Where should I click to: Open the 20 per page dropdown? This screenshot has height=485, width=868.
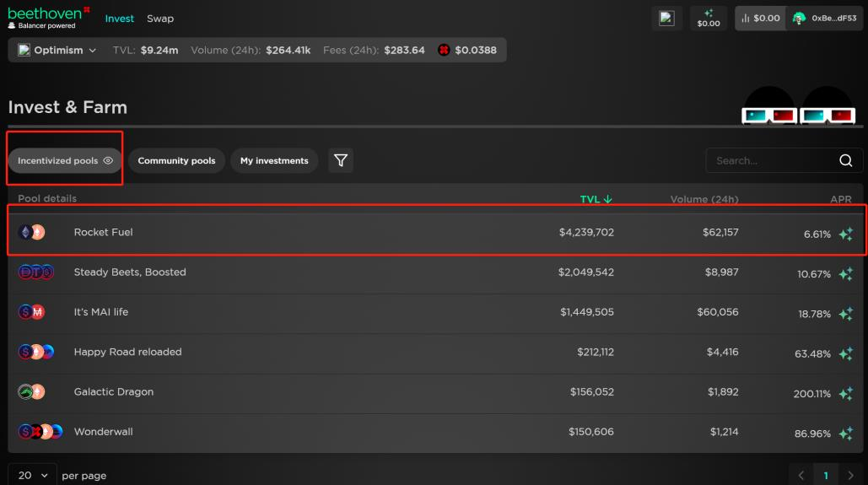[33, 475]
